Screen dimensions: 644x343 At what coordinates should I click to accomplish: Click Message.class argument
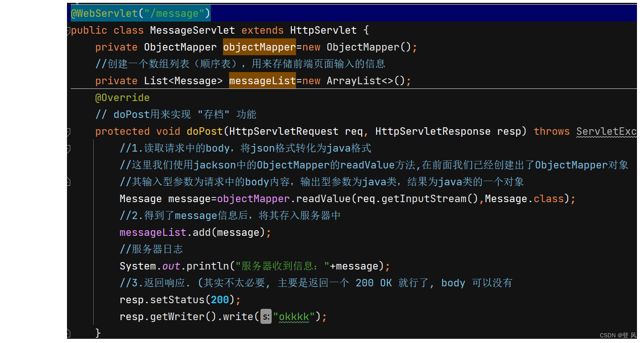pyautogui.click(x=524, y=199)
